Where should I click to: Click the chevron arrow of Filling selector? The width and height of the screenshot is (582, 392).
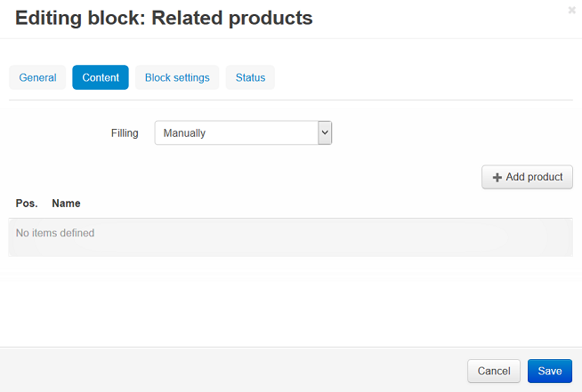point(325,132)
